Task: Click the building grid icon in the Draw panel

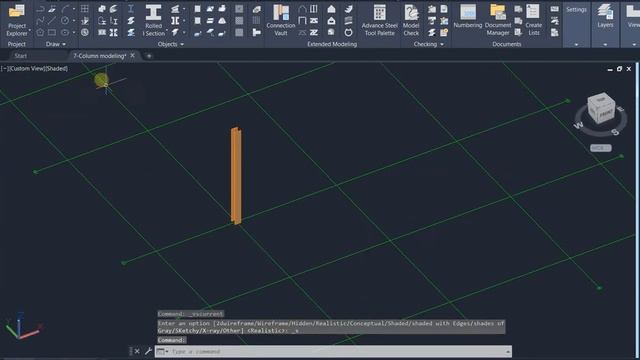Action: (x=84, y=9)
